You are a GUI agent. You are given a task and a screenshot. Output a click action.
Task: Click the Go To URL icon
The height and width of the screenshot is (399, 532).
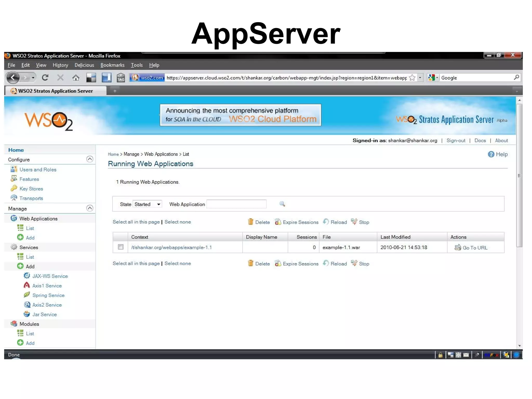[x=458, y=247]
